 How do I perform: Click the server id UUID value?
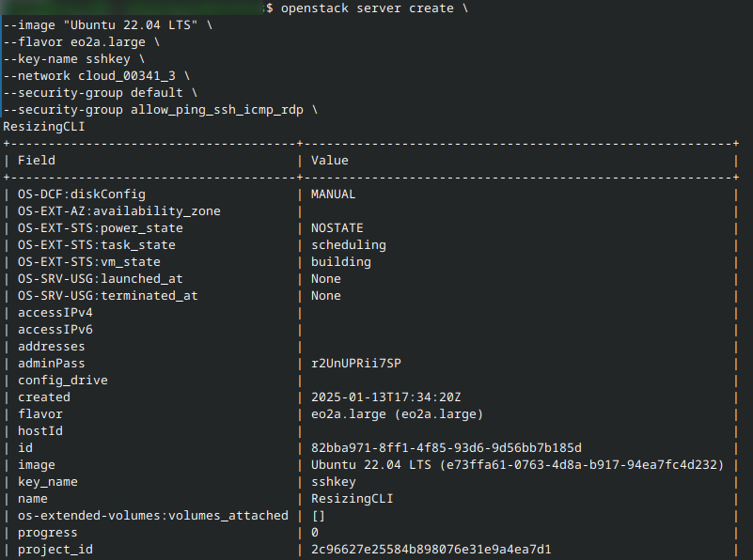[x=447, y=447]
